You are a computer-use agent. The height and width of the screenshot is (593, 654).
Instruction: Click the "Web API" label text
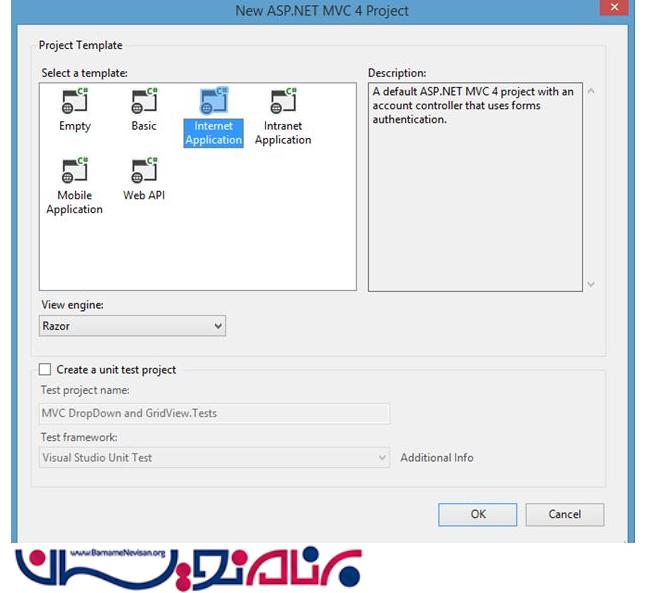(144, 195)
